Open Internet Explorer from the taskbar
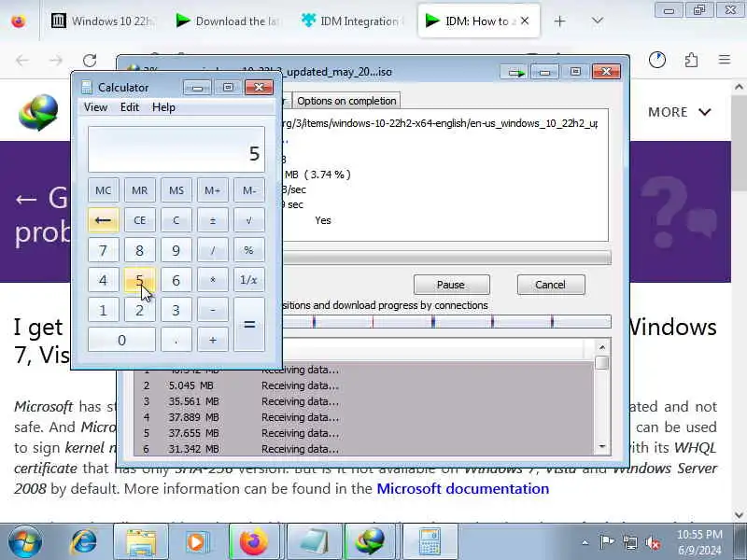Image resolution: width=747 pixels, height=560 pixels. point(84,541)
